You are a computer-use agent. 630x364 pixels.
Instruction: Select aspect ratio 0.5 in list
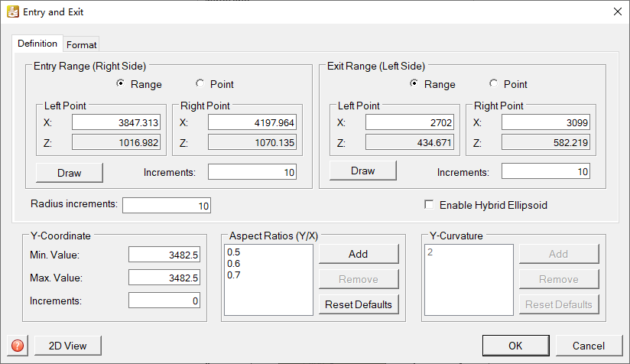(233, 252)
